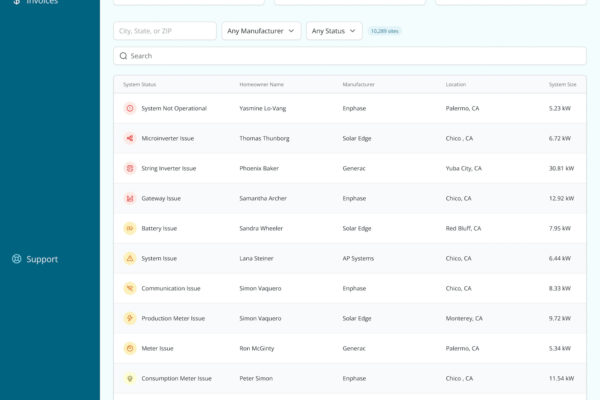Click the Communication Issue label
Image resolution: width=600 pixels, height=400 pixels.
pos(171,288)
